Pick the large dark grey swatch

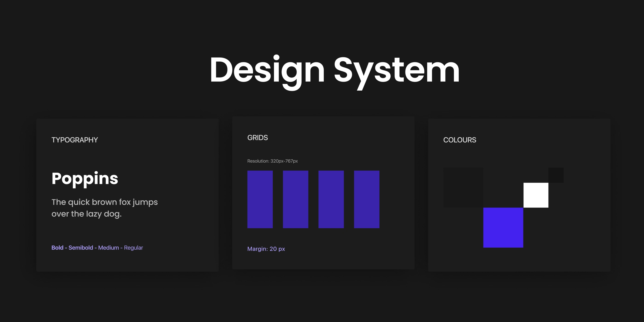[x=463, y=187]
